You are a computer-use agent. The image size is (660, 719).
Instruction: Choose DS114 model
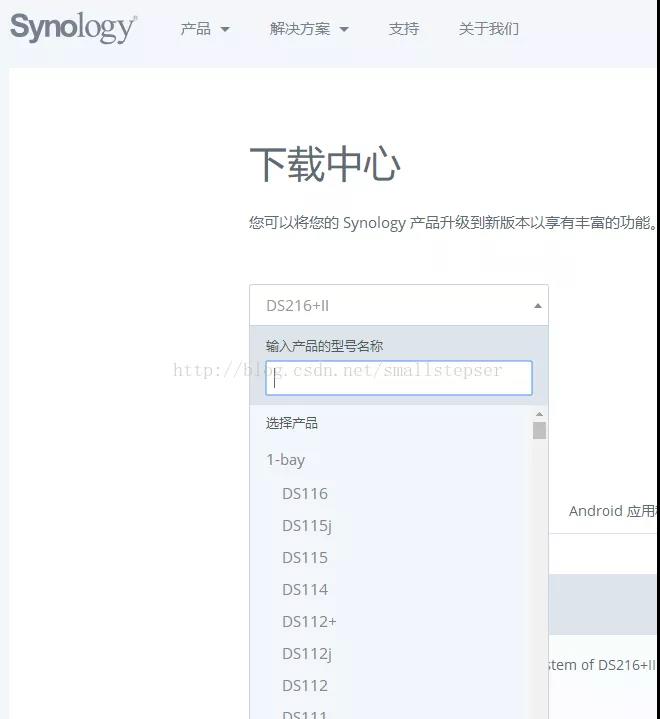[x=305, y=590]
